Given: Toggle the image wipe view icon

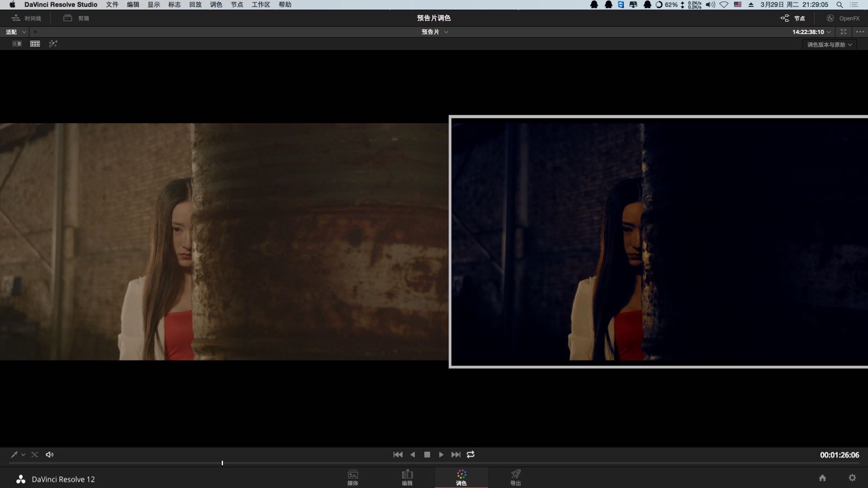Looking at the screenshot, I should 17,44.
